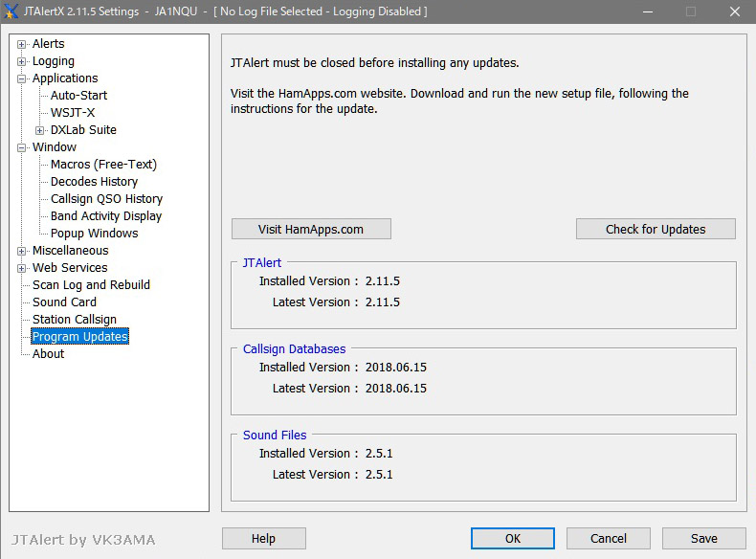The image size is (756, 559).
Task: Select Macros (Free-Text) settings
Action: click(103, 165)
